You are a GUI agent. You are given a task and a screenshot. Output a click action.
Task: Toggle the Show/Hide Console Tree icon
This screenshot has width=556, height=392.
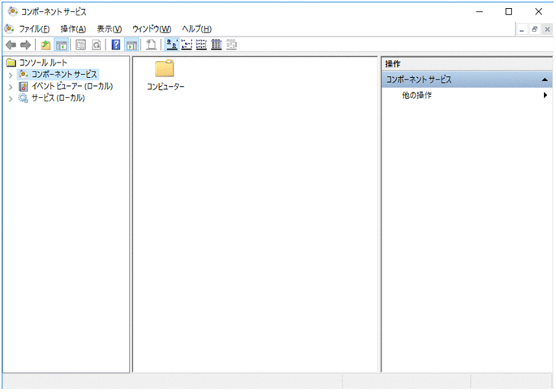61,45
